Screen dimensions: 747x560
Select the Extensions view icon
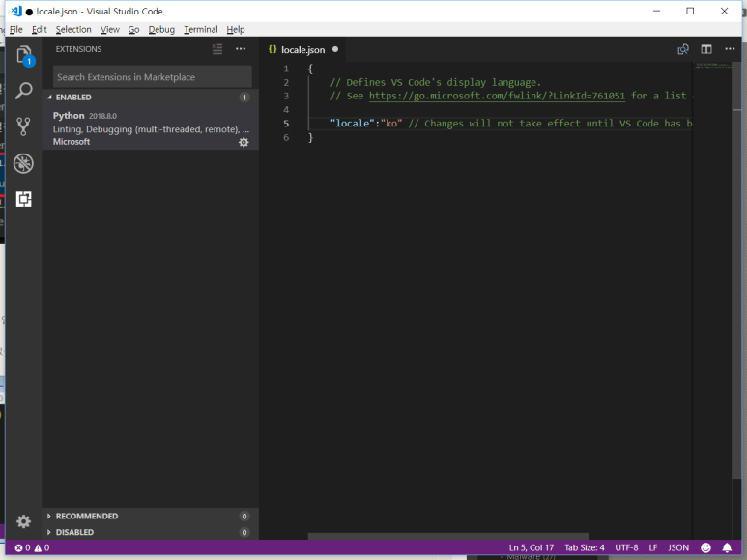pyautogui.click(x=24, y=199)
